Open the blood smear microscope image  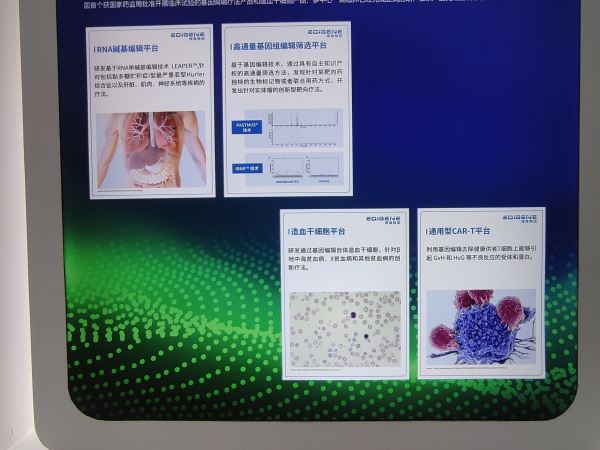(344, 329)
